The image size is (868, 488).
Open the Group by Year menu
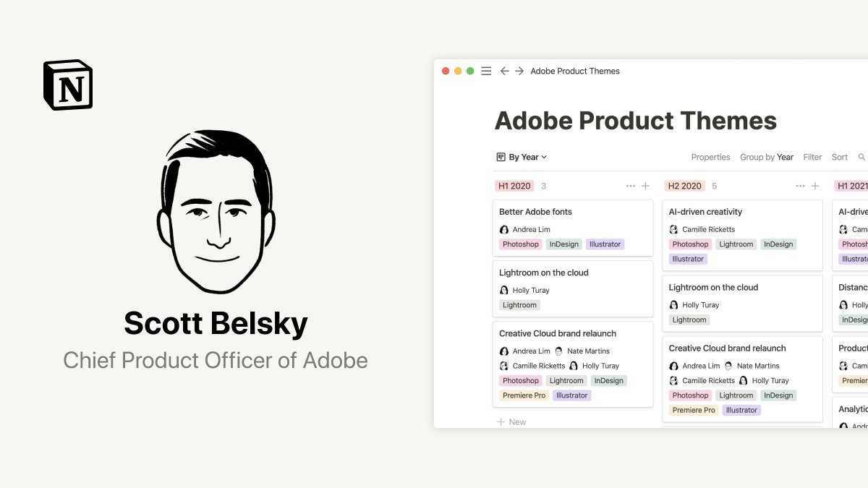point(766,157)
